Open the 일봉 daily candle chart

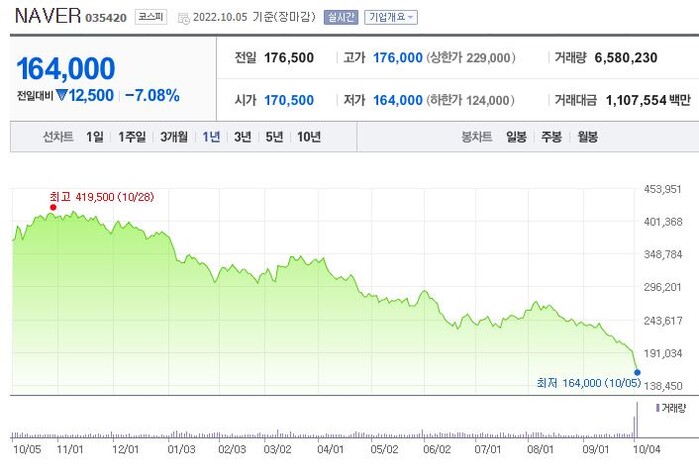(x=516, y=137)
